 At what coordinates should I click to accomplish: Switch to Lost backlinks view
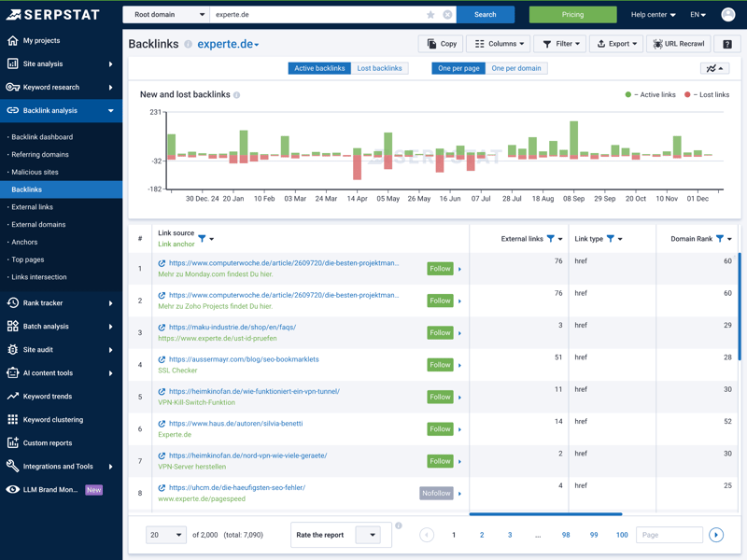379,68
